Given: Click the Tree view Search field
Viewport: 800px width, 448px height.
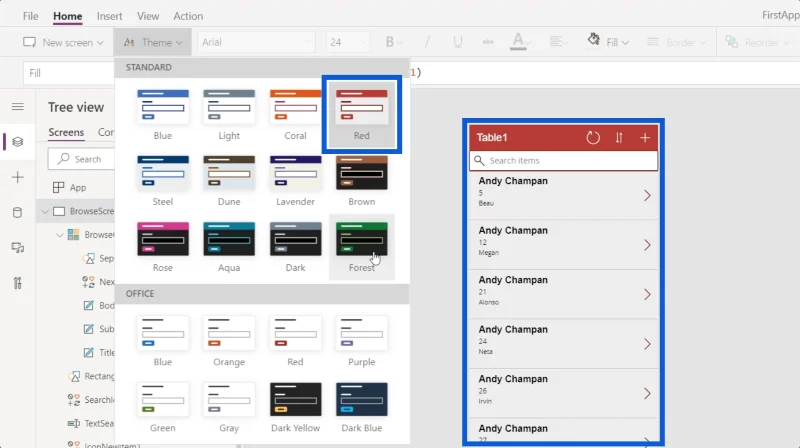Looking at the screenshot, I should (x=81, y=159).
